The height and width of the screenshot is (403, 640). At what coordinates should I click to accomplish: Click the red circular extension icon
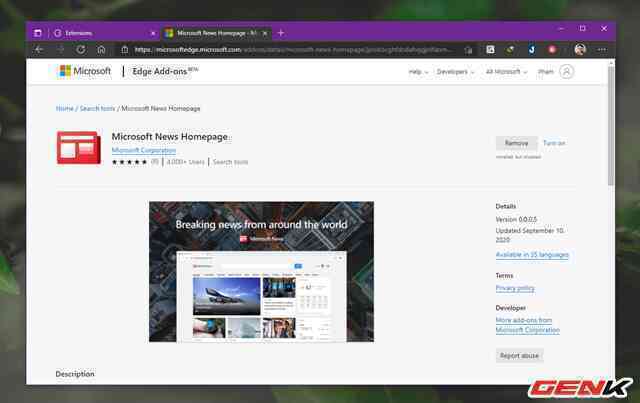(552, 50)
